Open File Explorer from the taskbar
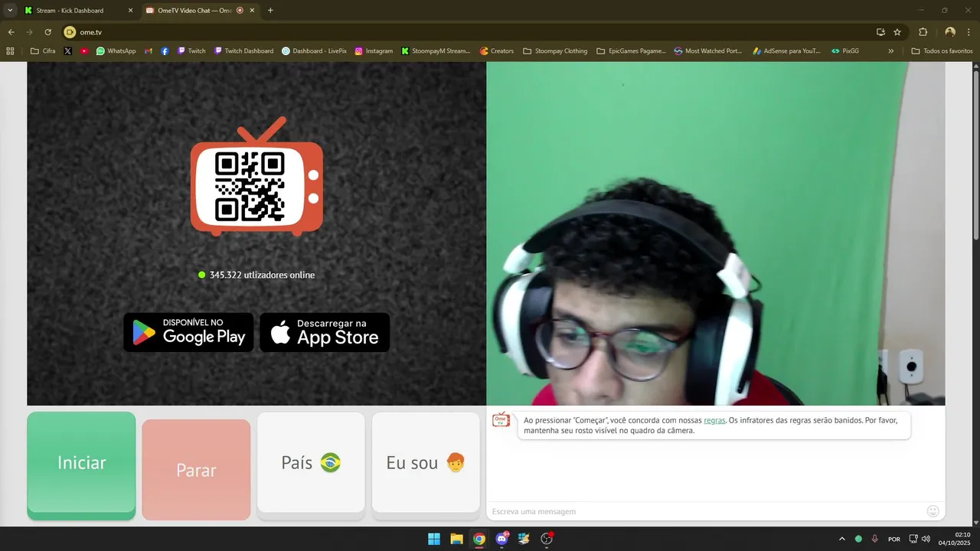Image resolution: width=980 pixels, height=551 pixels. tap(456, 539)
